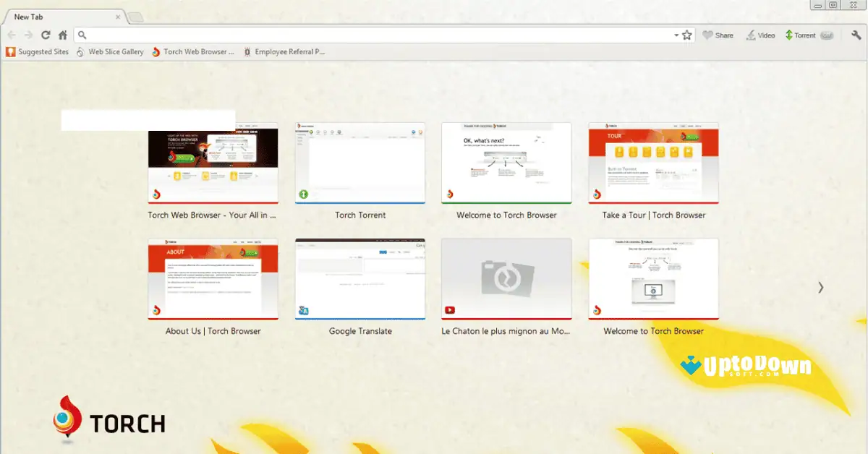Screen dimensions: 868x454
Task: Click the heart icon next to Share
Action: click(x=707, y=35)
